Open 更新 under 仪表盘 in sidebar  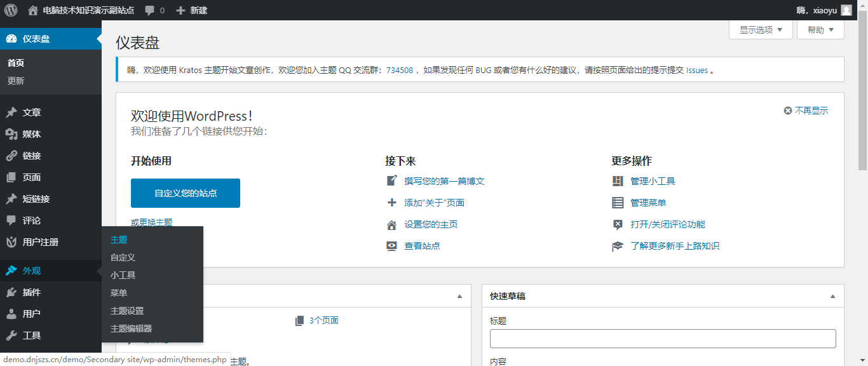[x=16, y=81]
